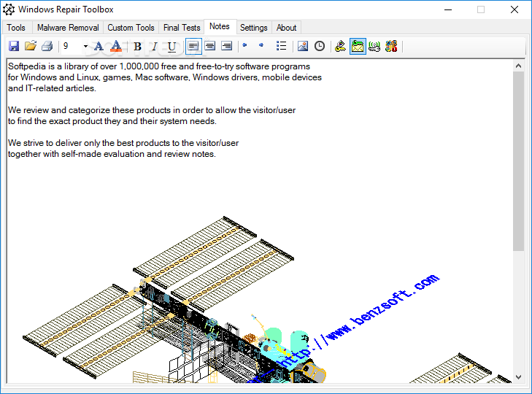Click the key and pencil toolbar icon
This screenshot has width=532, height=394.
click(340, 46)
